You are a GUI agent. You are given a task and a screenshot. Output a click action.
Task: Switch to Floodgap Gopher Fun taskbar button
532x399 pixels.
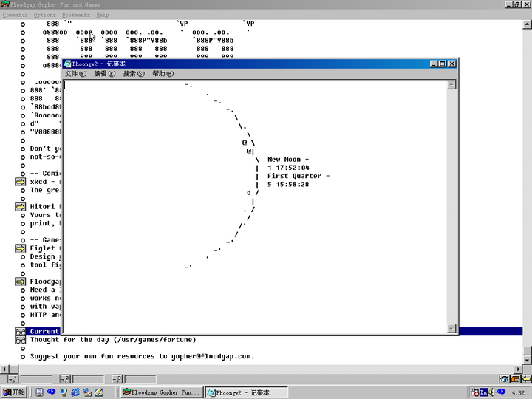coord(162,392)
